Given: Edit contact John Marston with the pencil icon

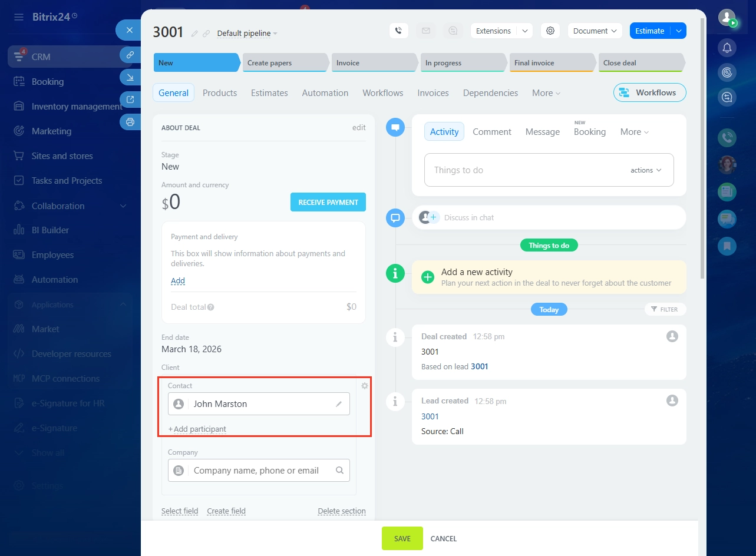Looking at the screenshot, I should point(339,404).
